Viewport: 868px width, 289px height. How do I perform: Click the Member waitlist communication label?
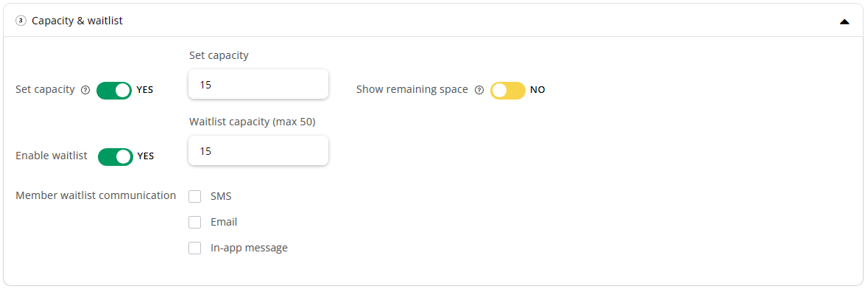pyautogui.click(x=96, y=195)
